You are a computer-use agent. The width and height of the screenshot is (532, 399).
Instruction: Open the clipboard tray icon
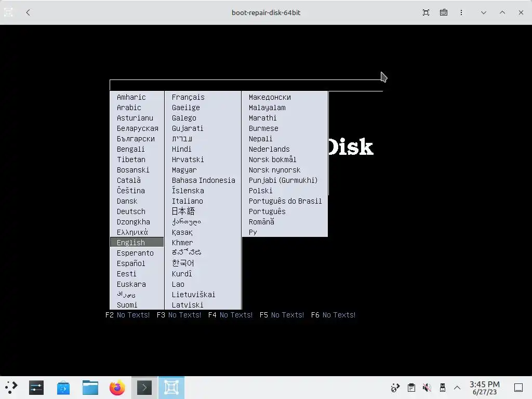(411, 388)
